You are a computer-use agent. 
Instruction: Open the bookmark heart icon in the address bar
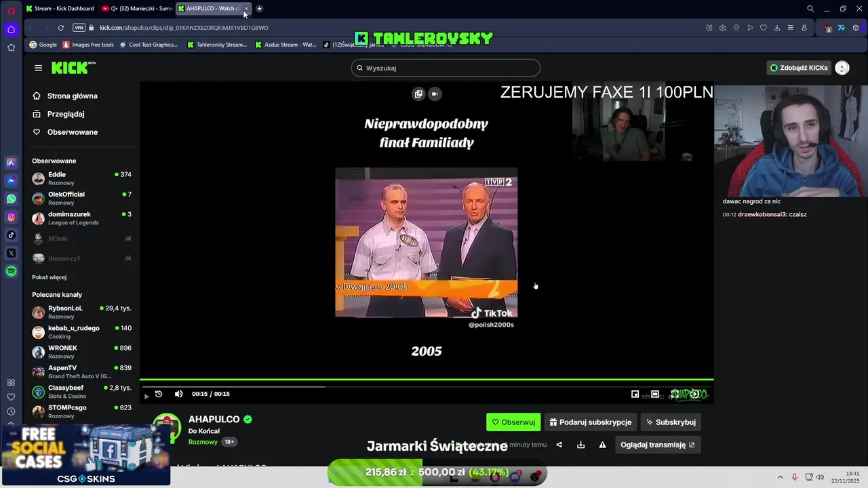tap(764, 28)
